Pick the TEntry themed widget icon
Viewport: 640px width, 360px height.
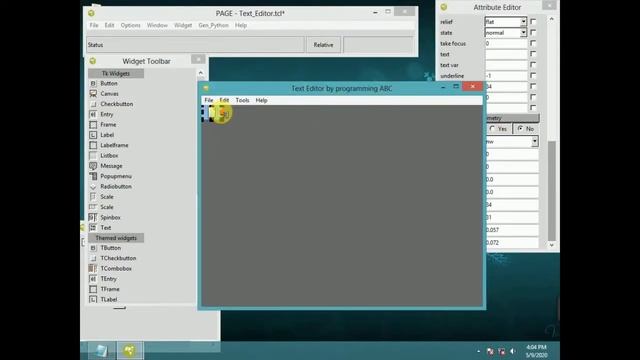(x=93, y=279)
